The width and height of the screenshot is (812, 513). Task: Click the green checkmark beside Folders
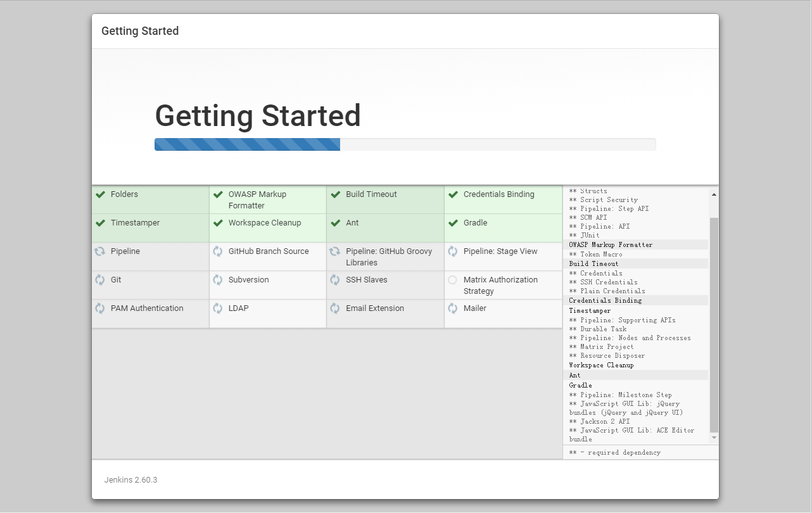pyautogui.click(x=100, y=194)
